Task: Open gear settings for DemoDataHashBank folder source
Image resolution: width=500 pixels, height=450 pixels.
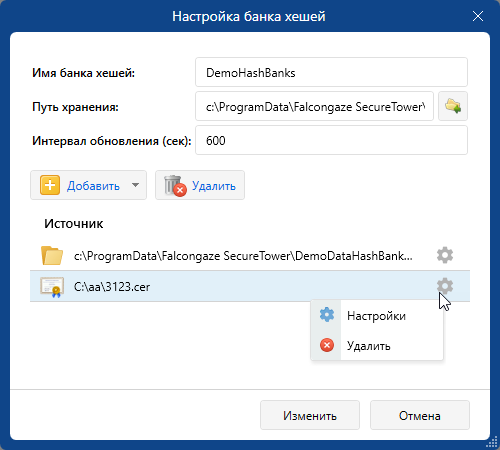Action: coord(445,255)
